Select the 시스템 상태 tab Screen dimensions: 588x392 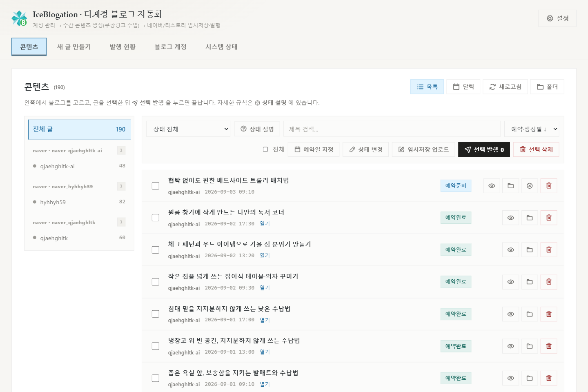coord(221,47)
